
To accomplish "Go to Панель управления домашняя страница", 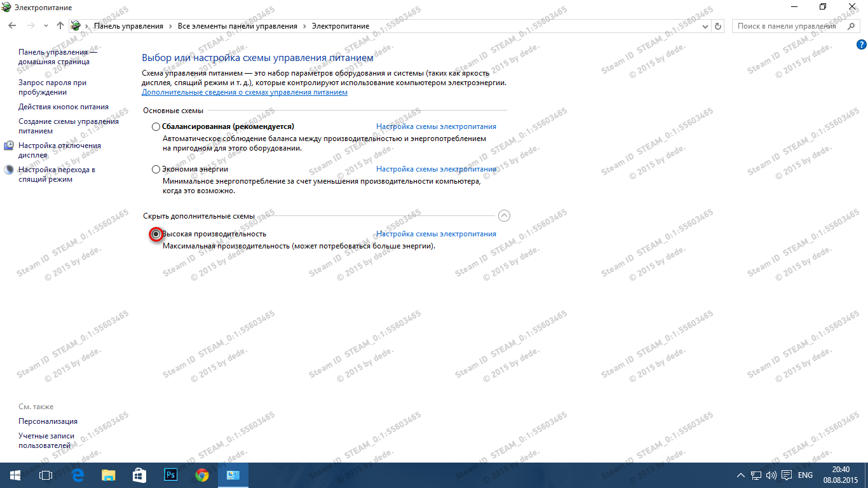I will tap(58, 57).
